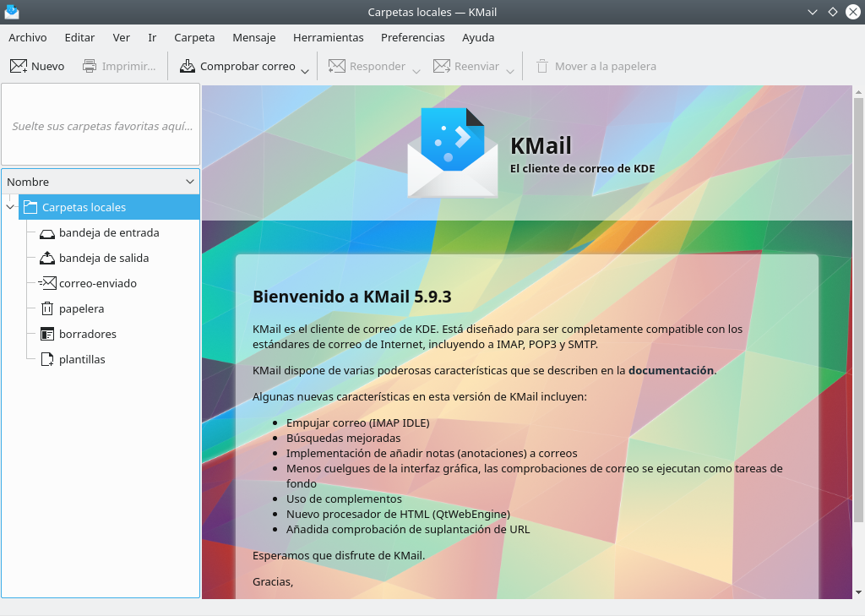Select Carpetas locales in the folder tree

click(x=84, y=206)
